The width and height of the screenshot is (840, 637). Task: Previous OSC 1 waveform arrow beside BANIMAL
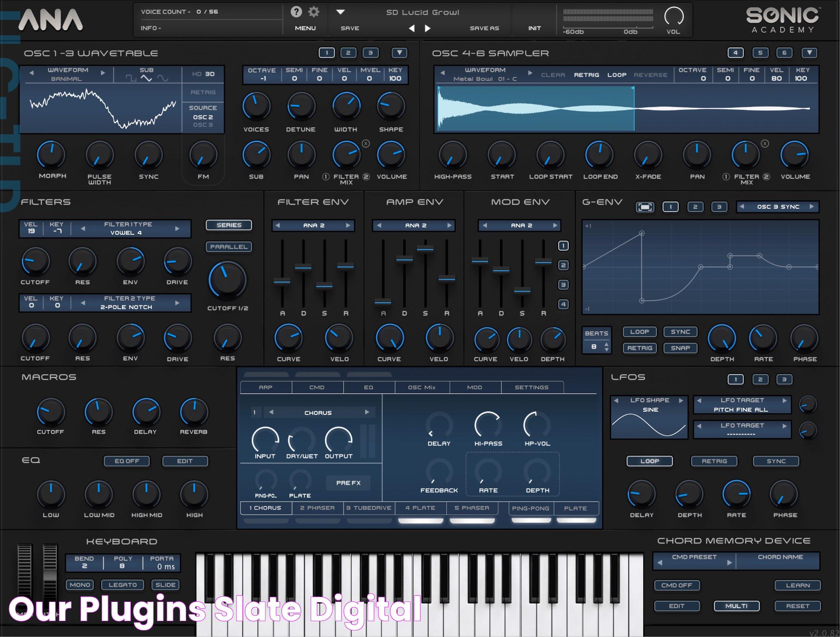point(31,73)
